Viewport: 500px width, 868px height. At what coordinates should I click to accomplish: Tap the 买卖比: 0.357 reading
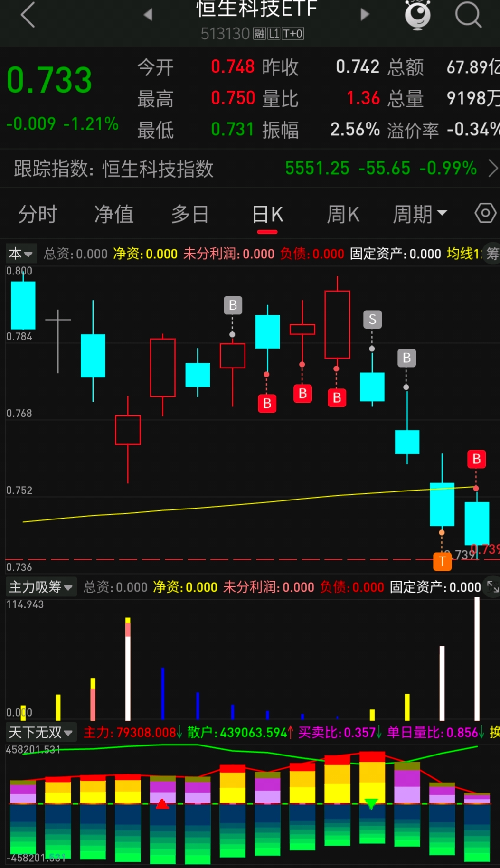(340, 733)
